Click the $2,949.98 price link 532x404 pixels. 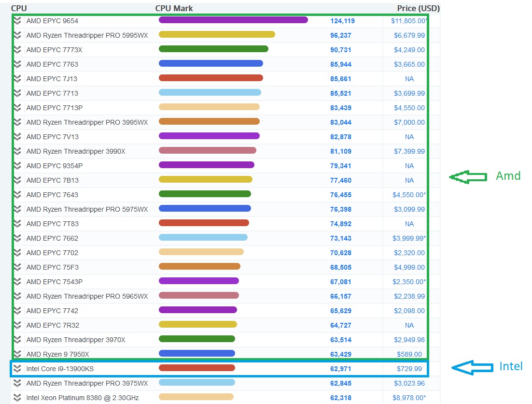tap(409, 340)
